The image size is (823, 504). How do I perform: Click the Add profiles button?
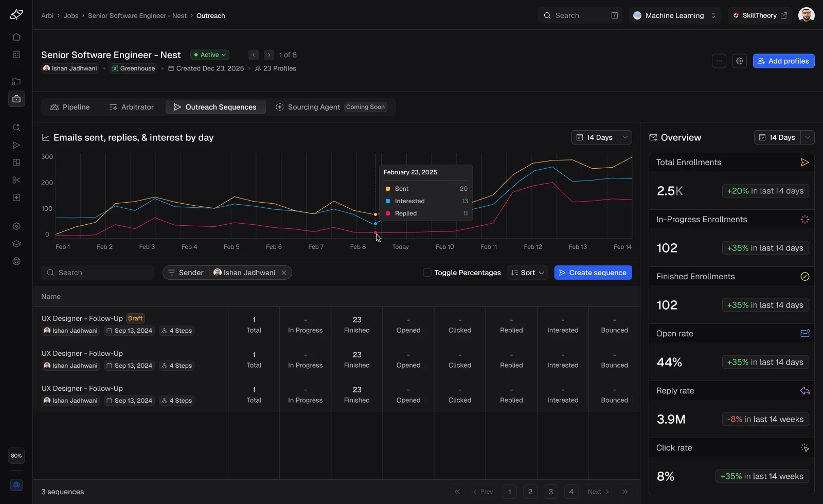tap(783, 61)
